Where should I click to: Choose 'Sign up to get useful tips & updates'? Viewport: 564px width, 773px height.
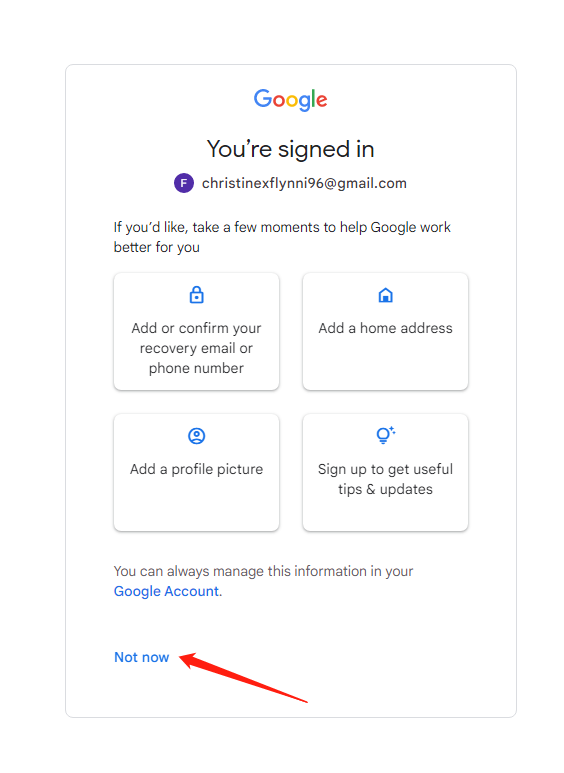pyautogui.click(x=386, y=479)
